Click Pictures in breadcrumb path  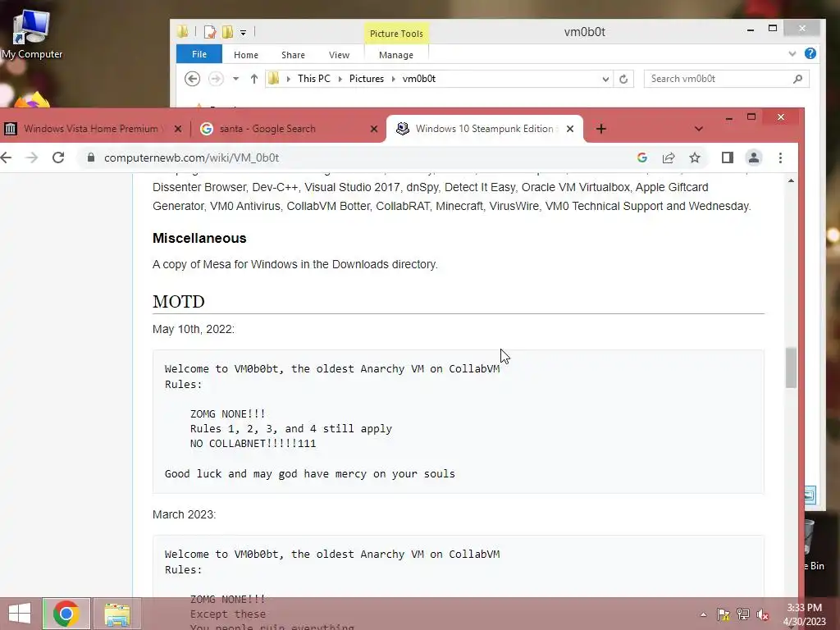[x=367, y=79]
